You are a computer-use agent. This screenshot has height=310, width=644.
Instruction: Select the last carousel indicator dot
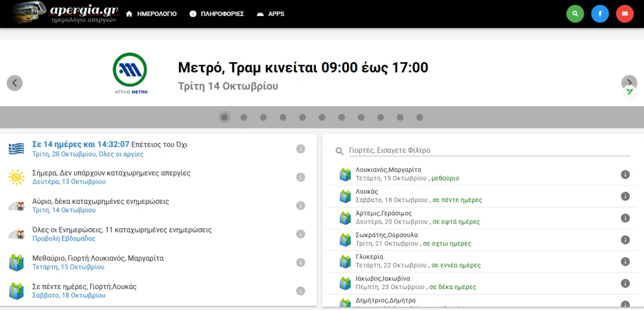(420, 117)
